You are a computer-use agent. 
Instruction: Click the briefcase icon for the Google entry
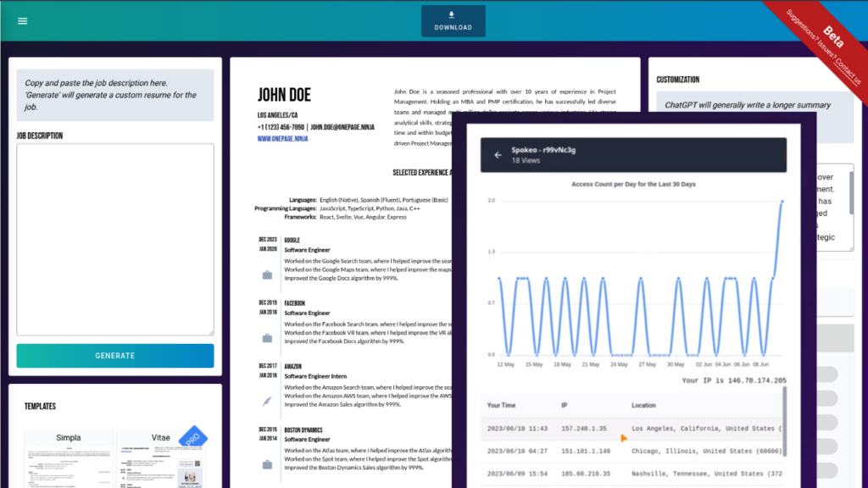(x=267, y=275)
